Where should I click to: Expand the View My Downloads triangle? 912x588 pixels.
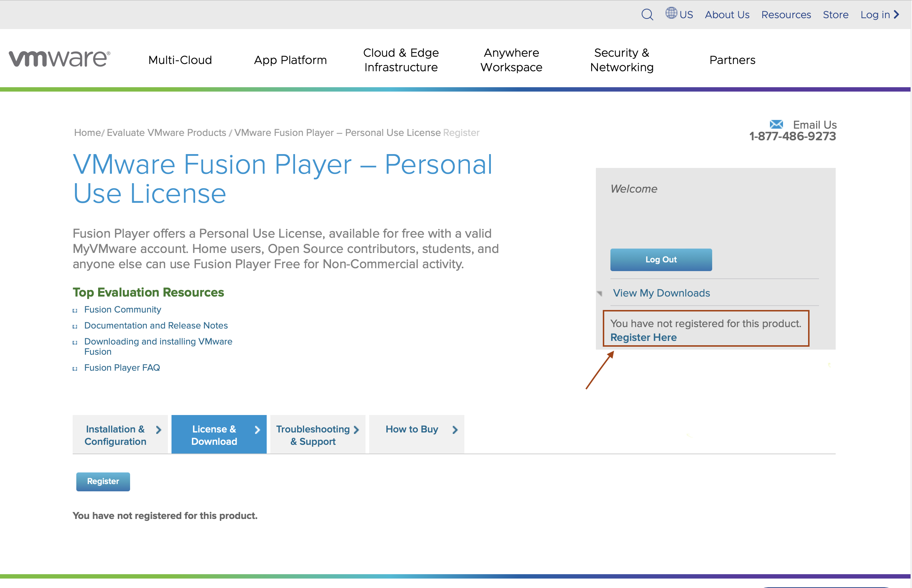pyautogui.click(x=600, y=293)
